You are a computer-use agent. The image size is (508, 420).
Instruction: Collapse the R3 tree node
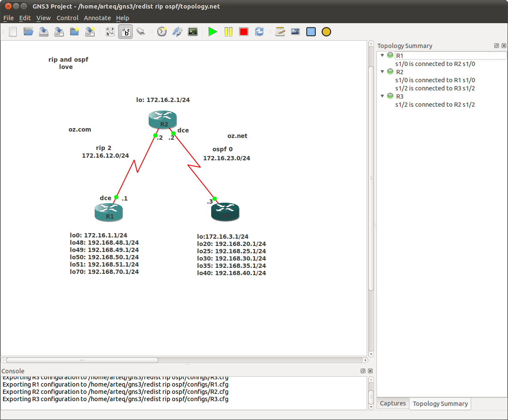[382, 96]
